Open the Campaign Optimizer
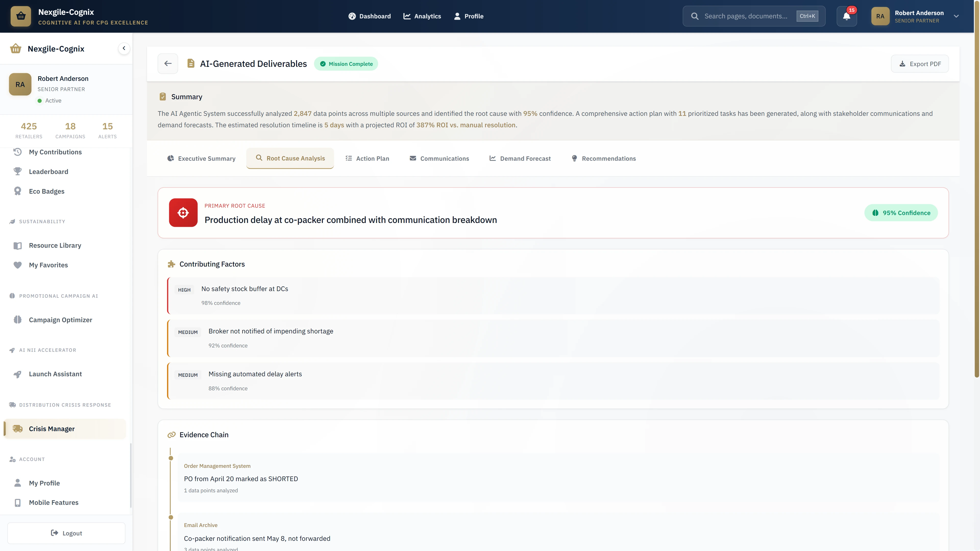Image resolution: width=980 pixels, height=551 pixels. [60, 320]
